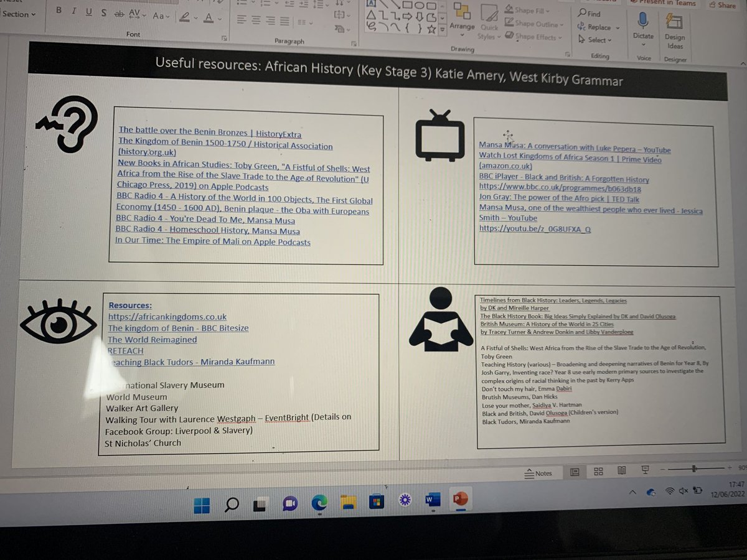Open the Paragraph dialog launcher

[353, 44]
